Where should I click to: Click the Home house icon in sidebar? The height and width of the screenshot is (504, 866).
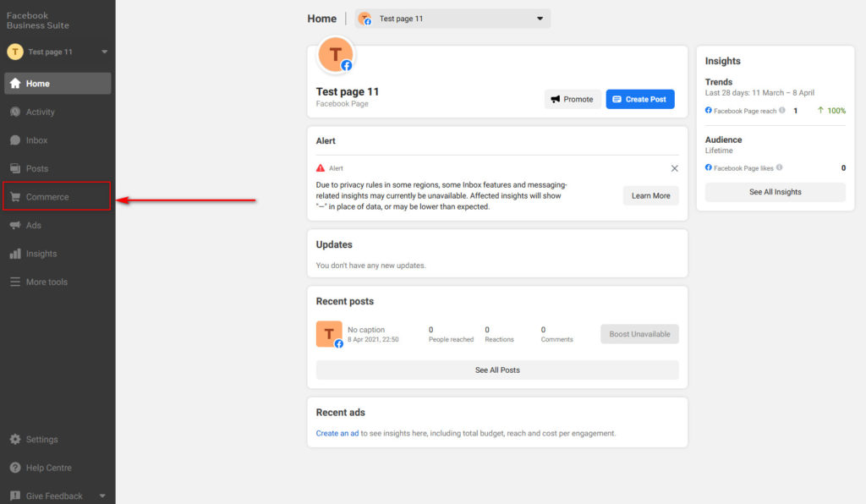click(x=15, y=84)
